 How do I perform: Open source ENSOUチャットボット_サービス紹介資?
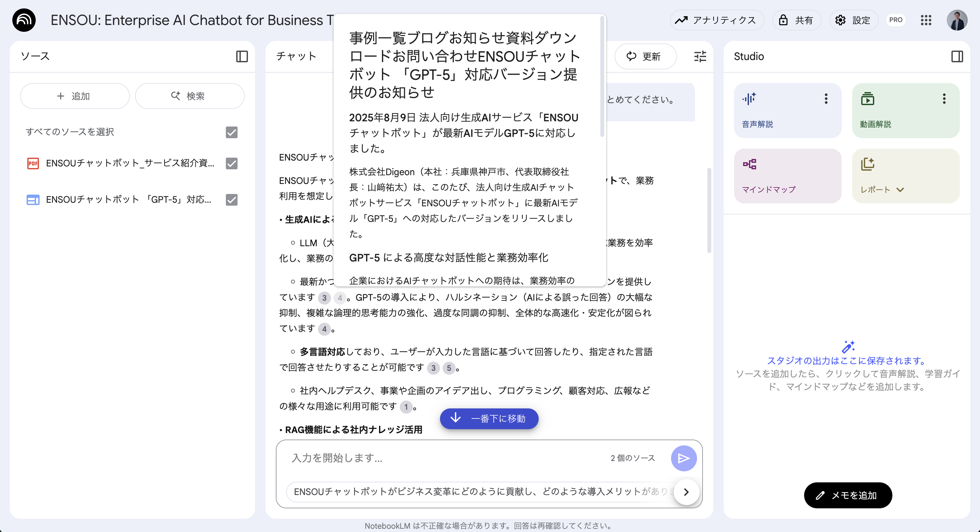[x=130, y=163]
